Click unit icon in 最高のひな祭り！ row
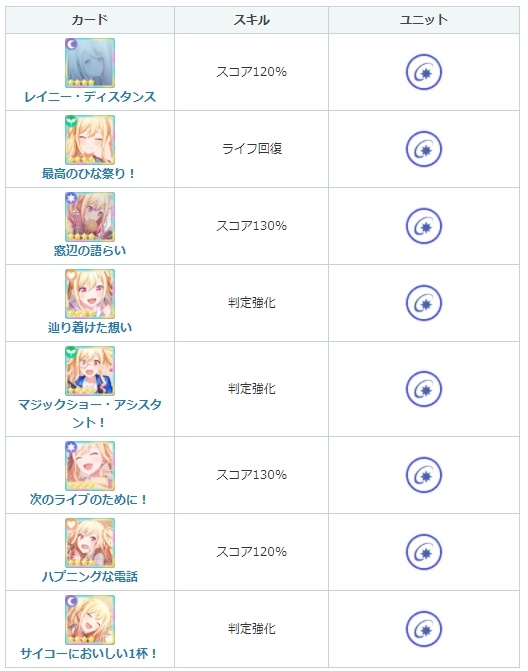This screenshot has height=671, width=528. [x=424, y=149]
